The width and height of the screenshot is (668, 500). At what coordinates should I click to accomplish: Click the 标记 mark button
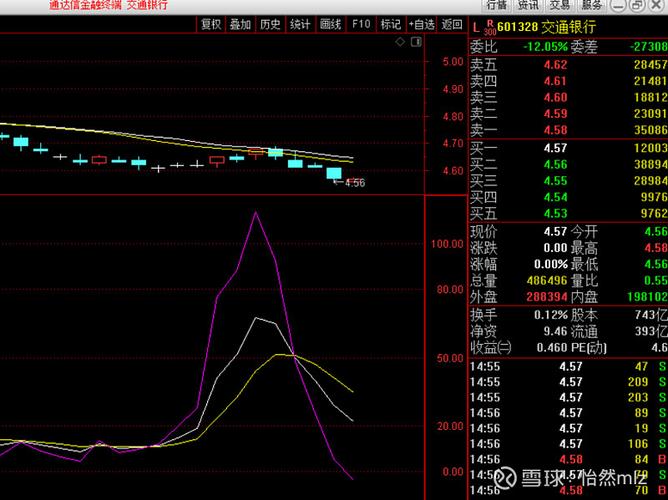click(391, 24)
